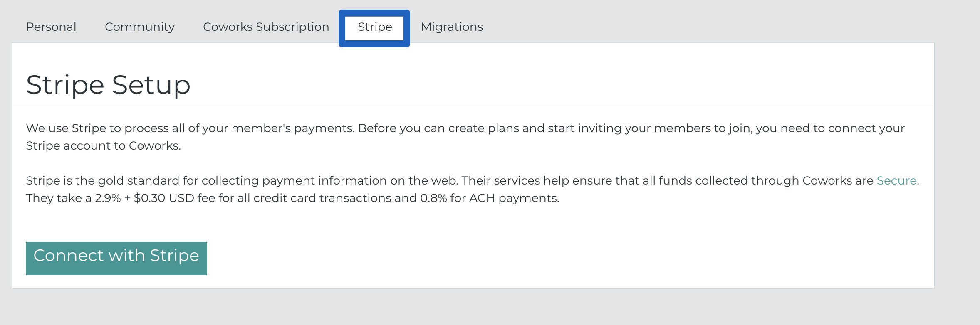Launch Stripe onboarding from the teal button
The width and height of the screenshot is (980, 325).
tap(116, 258)
